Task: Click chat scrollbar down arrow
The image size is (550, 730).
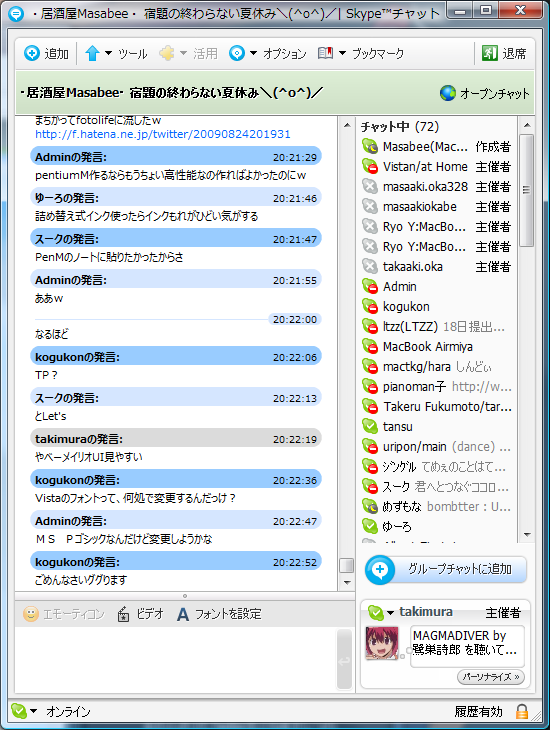Action: tap(347, 582)
